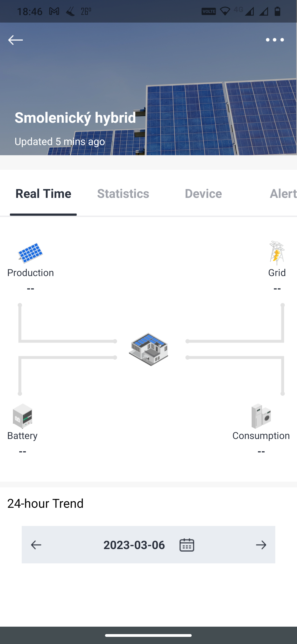
Task: Tap the Gmail notification icon in status bar
Action: click(x=54, y=11)
